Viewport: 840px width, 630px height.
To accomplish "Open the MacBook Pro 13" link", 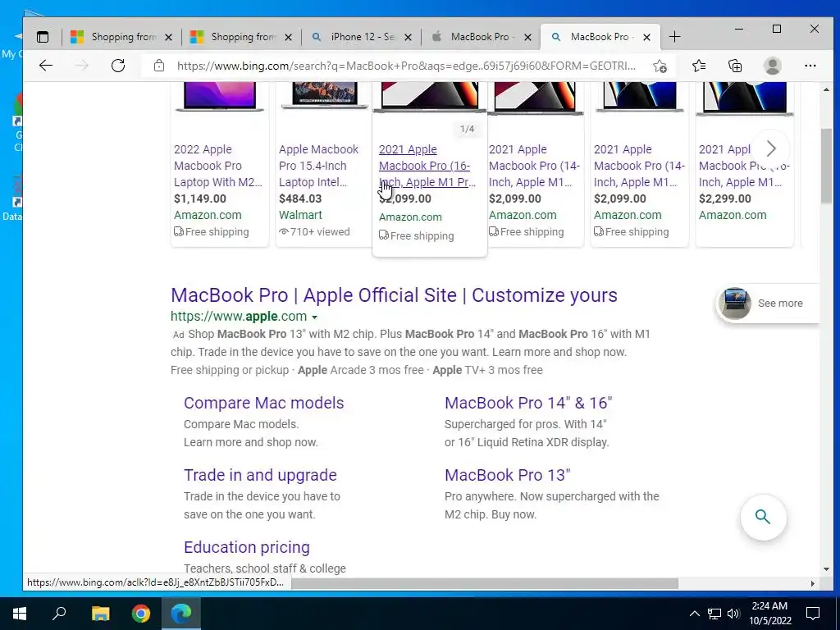I will pyautogui.click(x=507, y=475).
